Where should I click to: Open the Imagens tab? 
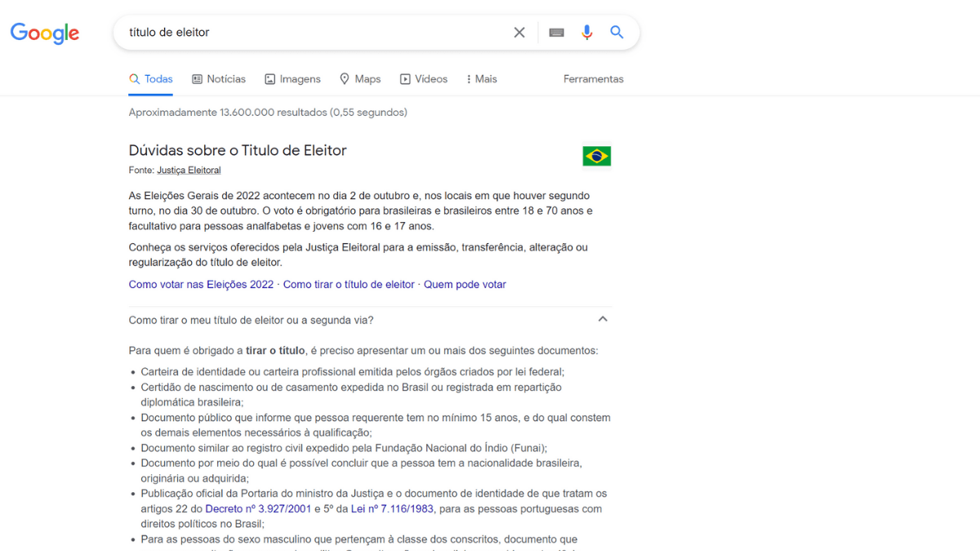pyautogui.click(x=292, y=79)
